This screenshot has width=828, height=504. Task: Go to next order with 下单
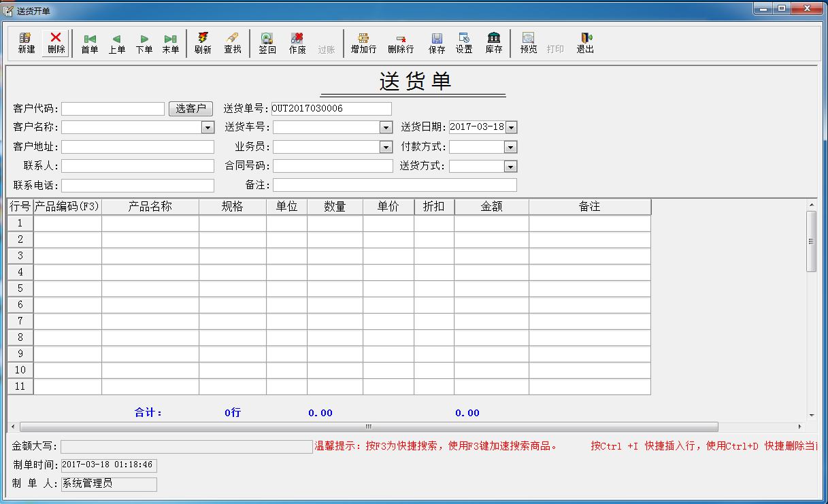pyautogui.click(x=144, y=44)
